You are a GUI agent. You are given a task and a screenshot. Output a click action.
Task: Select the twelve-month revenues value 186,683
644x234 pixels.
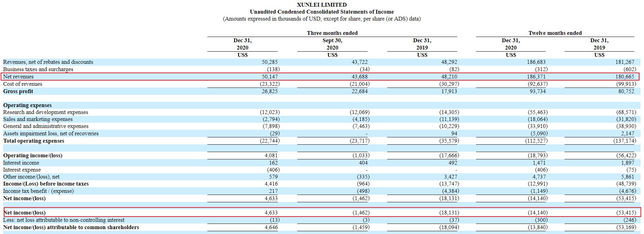click(x=536, y=62)
